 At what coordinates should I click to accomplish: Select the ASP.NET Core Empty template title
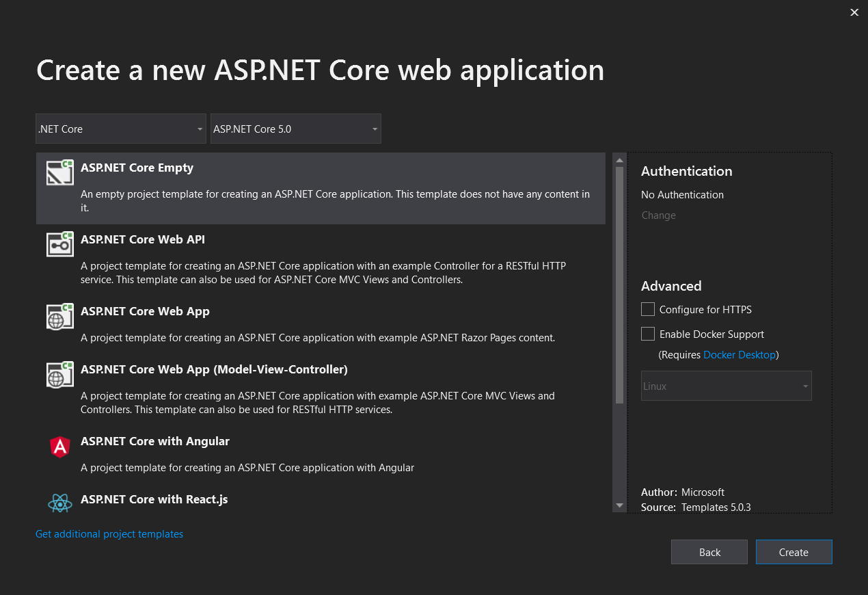[137, 168]
